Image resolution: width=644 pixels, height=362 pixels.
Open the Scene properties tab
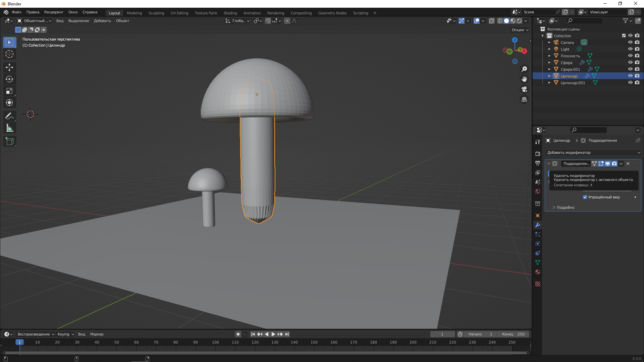(x=538, y=182)
